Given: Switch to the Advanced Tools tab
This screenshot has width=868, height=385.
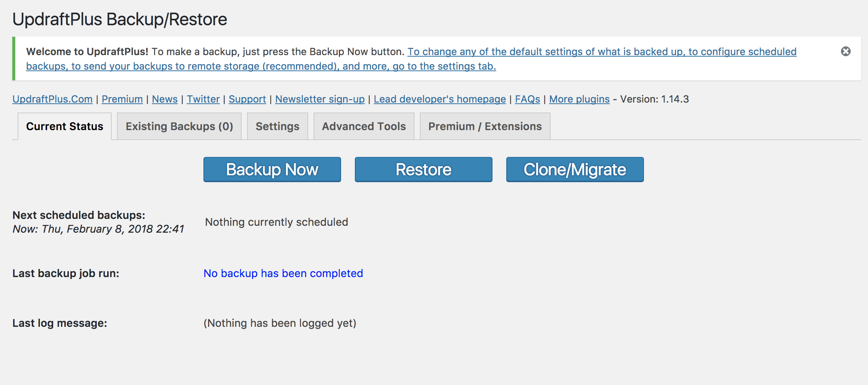Looking at the screenshot, I should click(364, 126).
